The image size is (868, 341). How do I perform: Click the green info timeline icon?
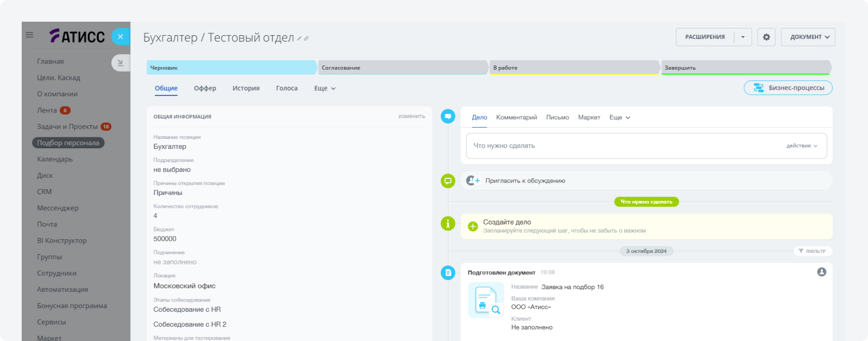pos(448,223)
